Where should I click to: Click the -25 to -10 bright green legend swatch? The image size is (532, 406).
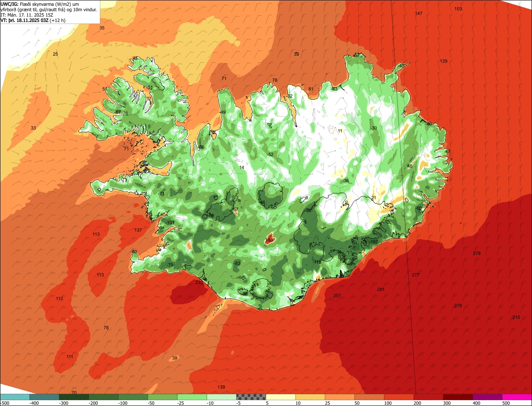click(x=192, y=397)
